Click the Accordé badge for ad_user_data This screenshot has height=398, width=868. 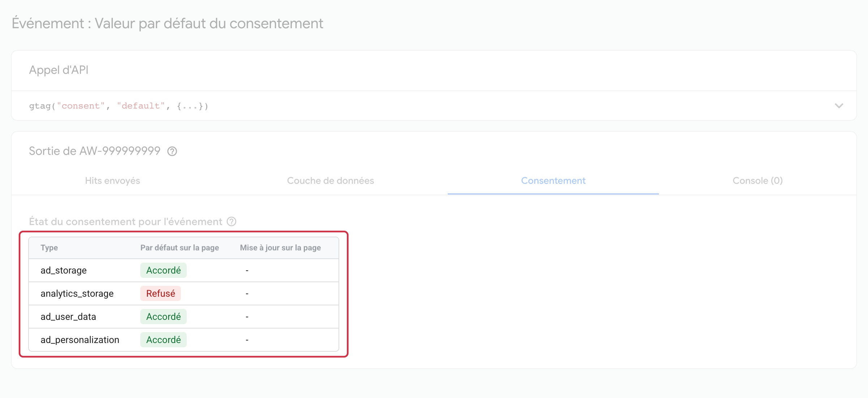[x=163, y=317]
